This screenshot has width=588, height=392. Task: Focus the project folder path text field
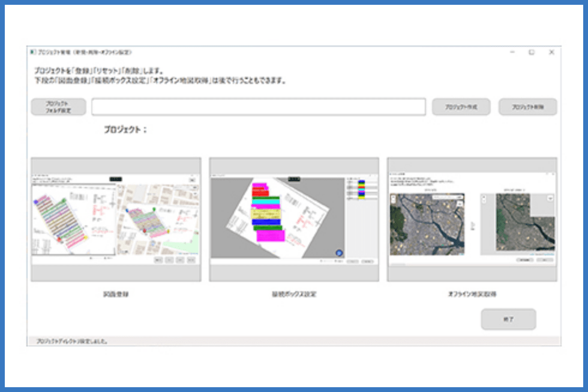259,107
